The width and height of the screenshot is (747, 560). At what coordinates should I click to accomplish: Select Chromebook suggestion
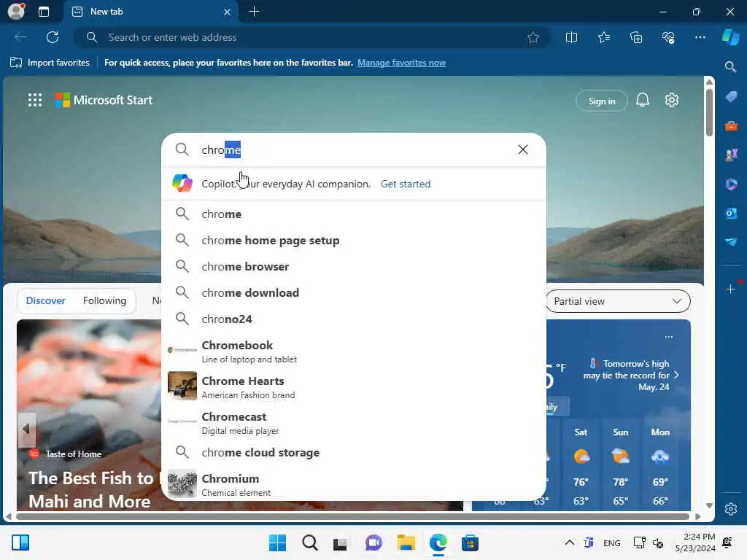pos(354,351)
